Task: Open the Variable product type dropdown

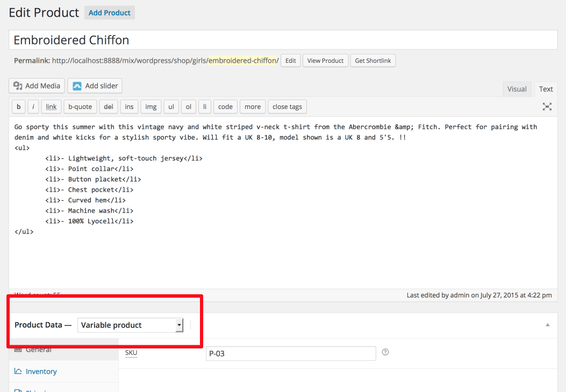Action: click(x=130, y=325)
